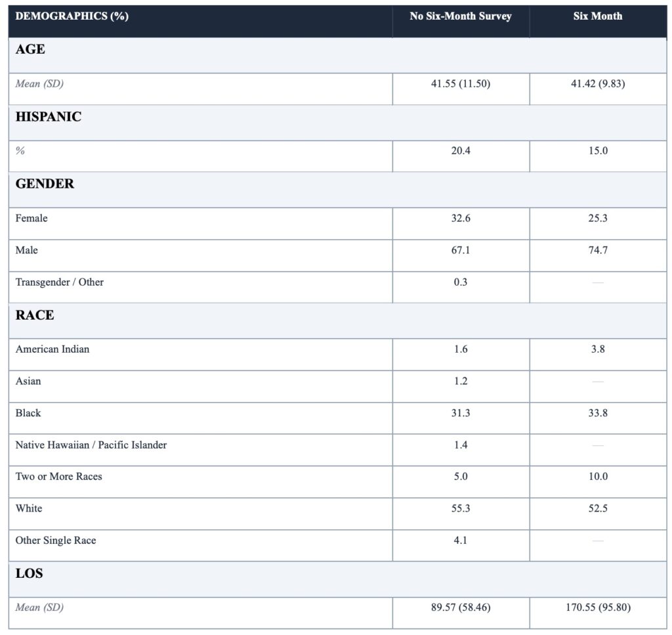Click the 67.1 Male percentage cell
The image size is (672, 635).
click(461, 250)
